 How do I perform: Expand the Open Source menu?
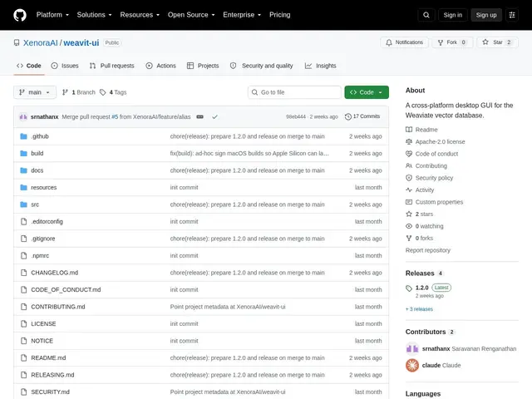tap(191, 15)
